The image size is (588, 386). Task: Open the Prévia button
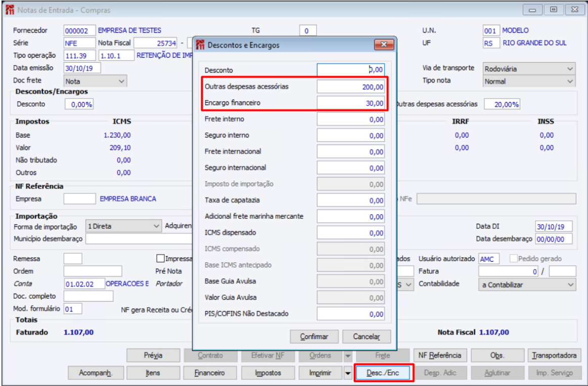pos(153,356)
